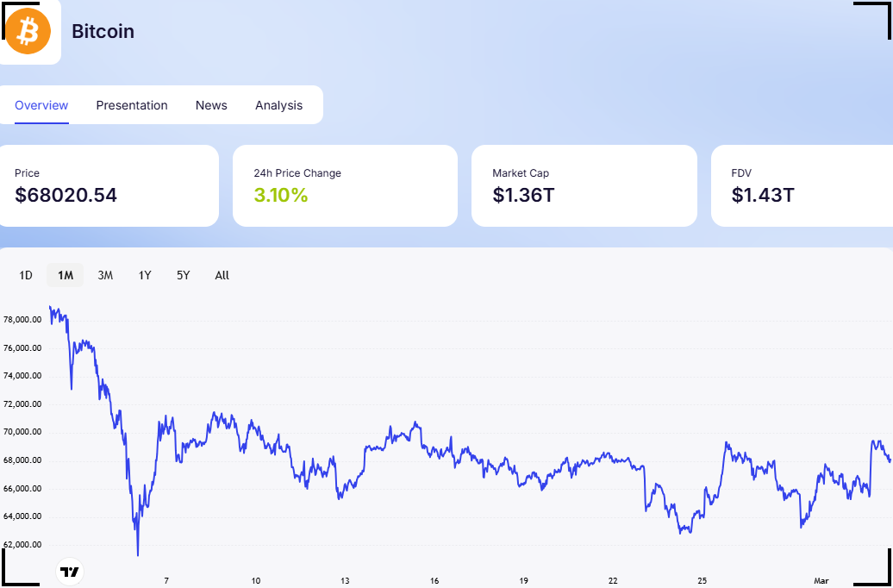Select the 1M chart timeframe
The height and width of the screenshot is (588, 893).
[x=66, y=275]
